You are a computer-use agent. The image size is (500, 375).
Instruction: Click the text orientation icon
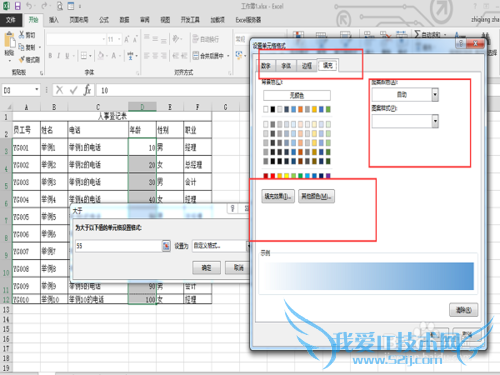(176, 39)
